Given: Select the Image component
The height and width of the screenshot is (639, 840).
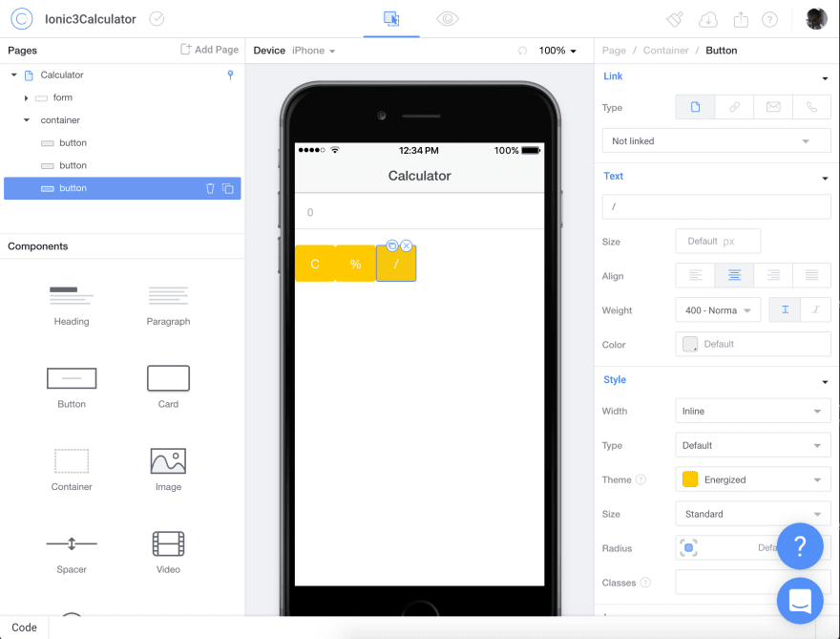Looking at the screenshot, I should click(x=168, y=470).
